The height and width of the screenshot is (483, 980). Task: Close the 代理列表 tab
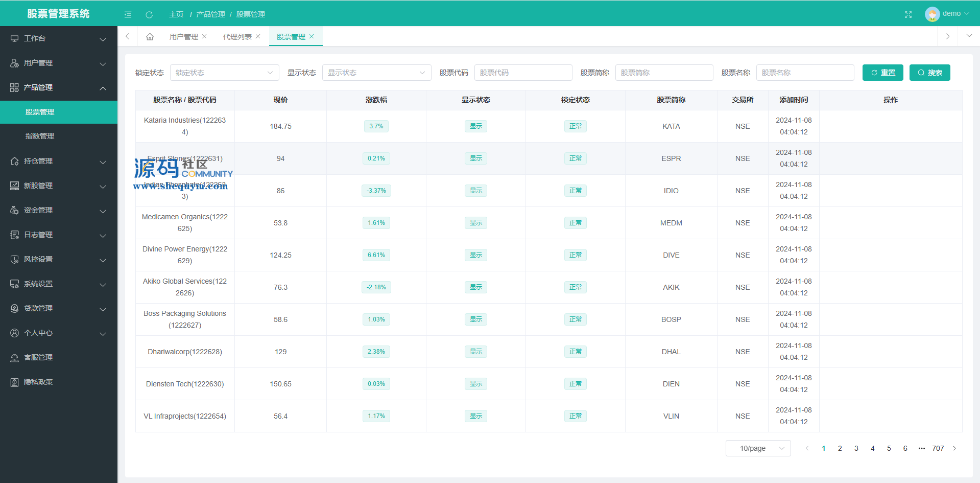(x=258, y=36)
